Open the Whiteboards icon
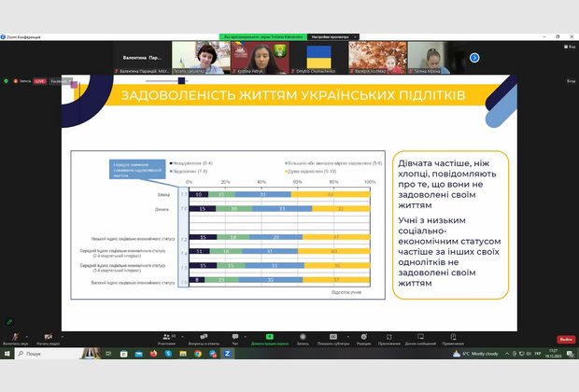Image resolution: width=579 pixels, height=392 pixels. tap(420, 339)
